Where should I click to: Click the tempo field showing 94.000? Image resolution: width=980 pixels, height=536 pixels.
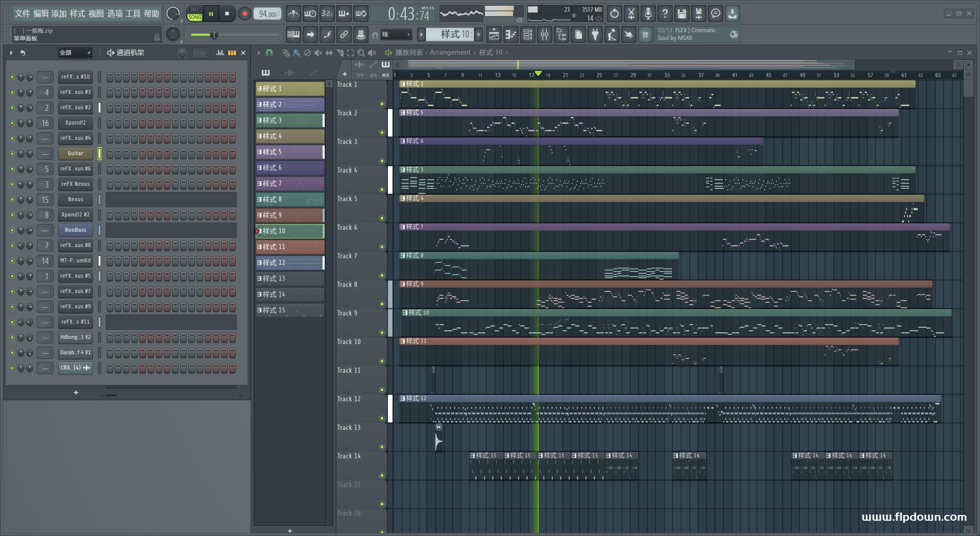(267, 14)
